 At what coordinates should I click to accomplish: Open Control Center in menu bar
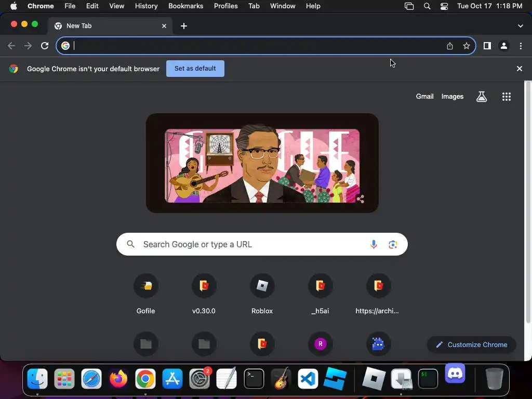[444, 6]
